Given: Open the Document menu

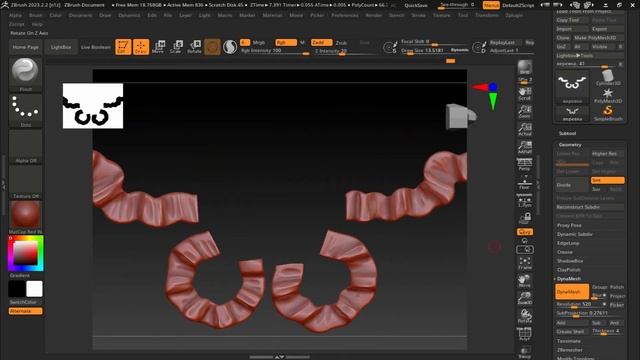Looking at the screenshot, I should coord(80,15).
